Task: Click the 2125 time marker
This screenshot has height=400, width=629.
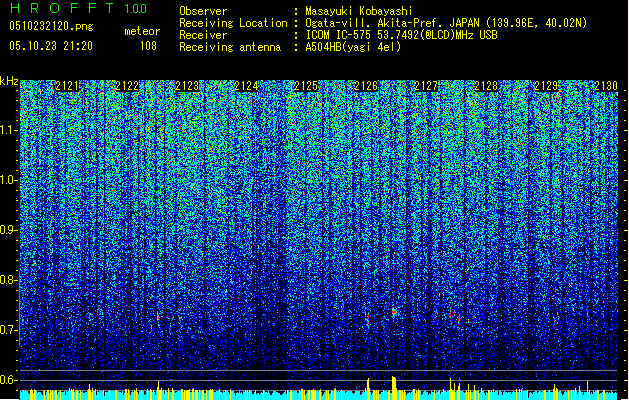Action: coord(306,86)
